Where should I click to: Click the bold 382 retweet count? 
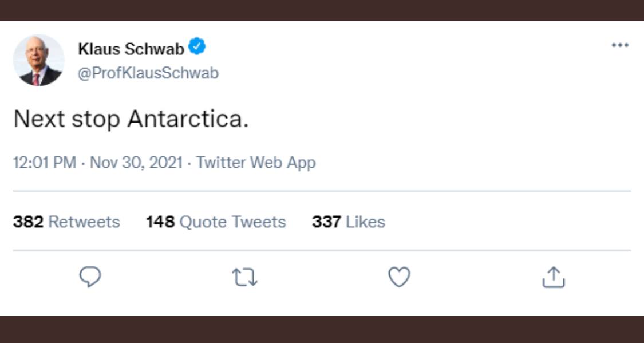coord(28,222)
